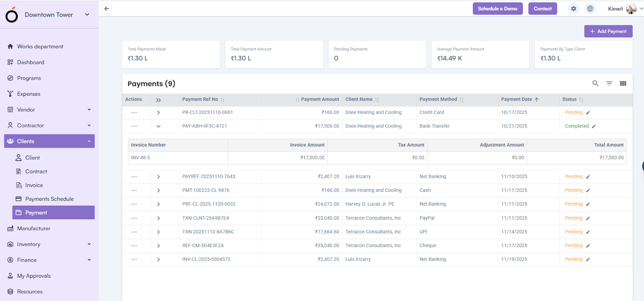Click the Add Payment button
Screen dimensions: 644x301
point(608,31)
